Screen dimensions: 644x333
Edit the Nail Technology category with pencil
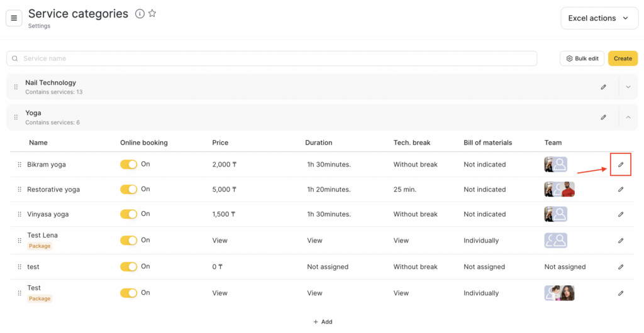point(603,87)
